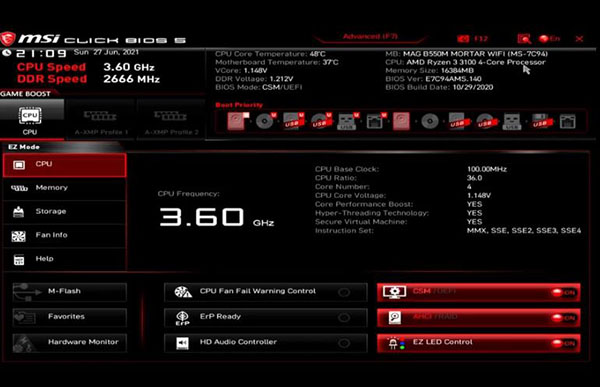Click the CPU Base Clock 100.00MHz value
Screen dimensions: 600x387
pos(487,169)
